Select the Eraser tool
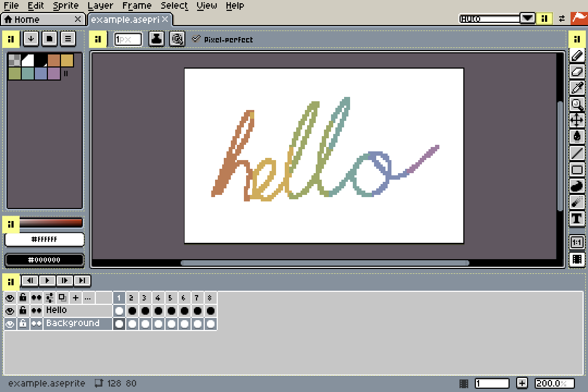This screenshot has height=392, width=588. click(577, 72)
